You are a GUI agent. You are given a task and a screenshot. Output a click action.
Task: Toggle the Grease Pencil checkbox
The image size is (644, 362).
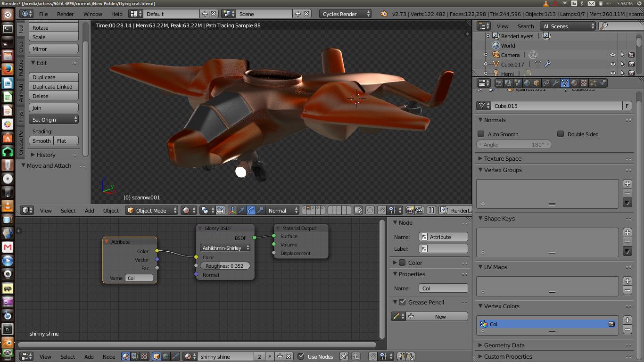(402, 303)
